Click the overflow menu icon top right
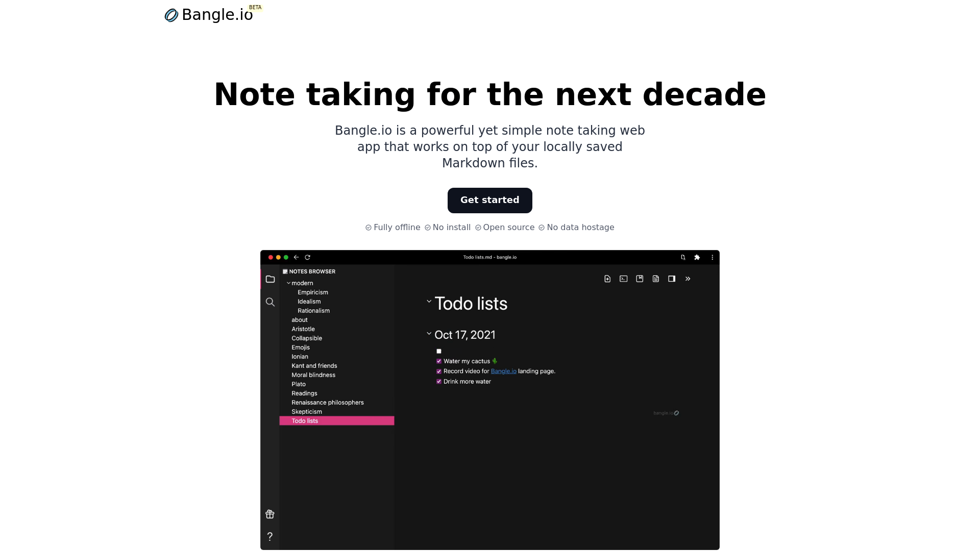 point(712,257)
